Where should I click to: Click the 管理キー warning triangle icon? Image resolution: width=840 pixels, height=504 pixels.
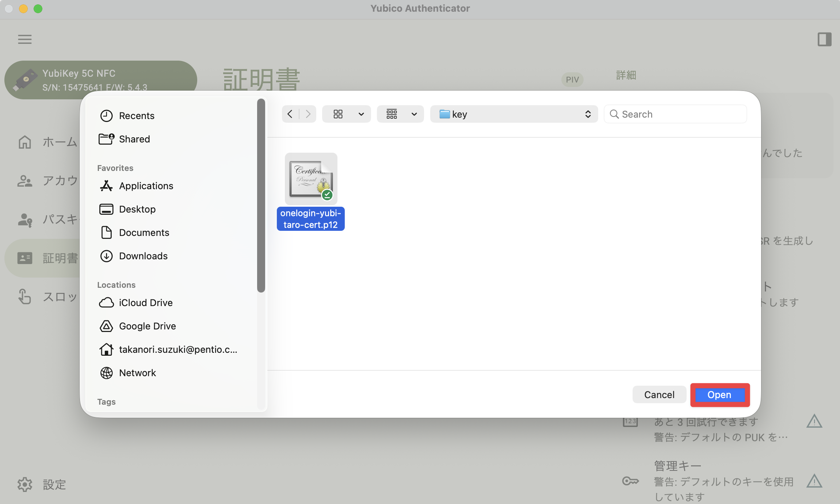click(814, 481)
